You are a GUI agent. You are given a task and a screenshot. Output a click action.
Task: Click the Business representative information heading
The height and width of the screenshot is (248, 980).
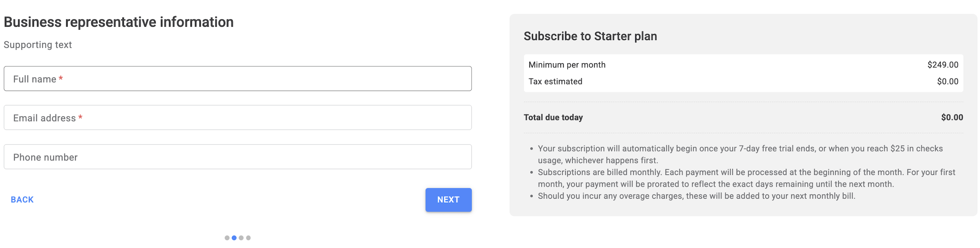click(119, 22)
